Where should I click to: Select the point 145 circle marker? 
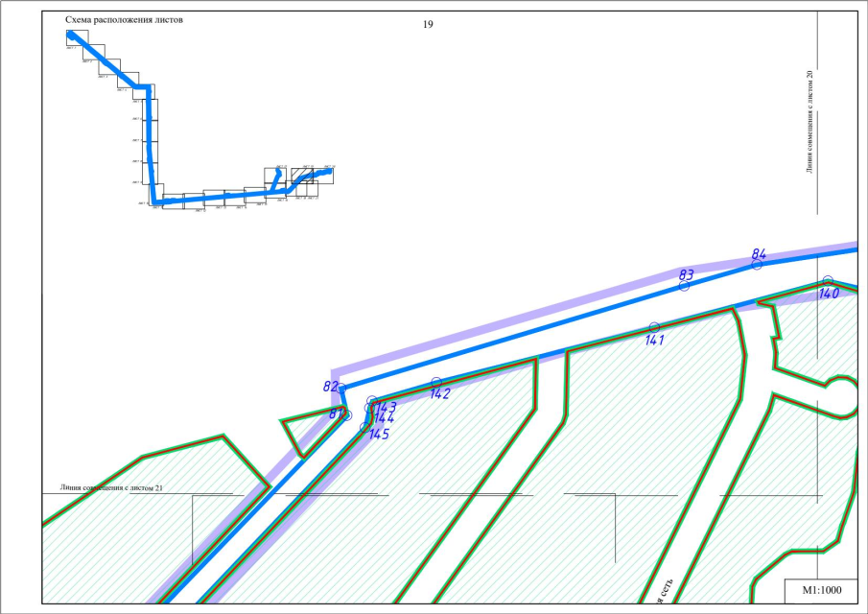coord(364,427)
